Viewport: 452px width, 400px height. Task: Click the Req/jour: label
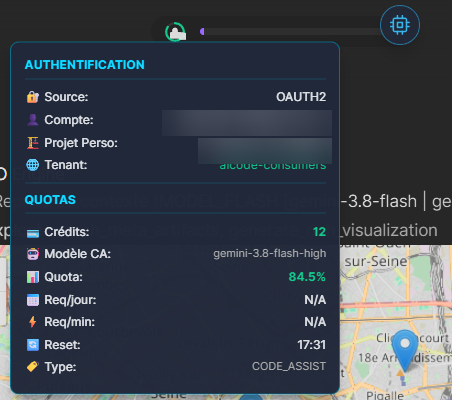click(70, 300)
